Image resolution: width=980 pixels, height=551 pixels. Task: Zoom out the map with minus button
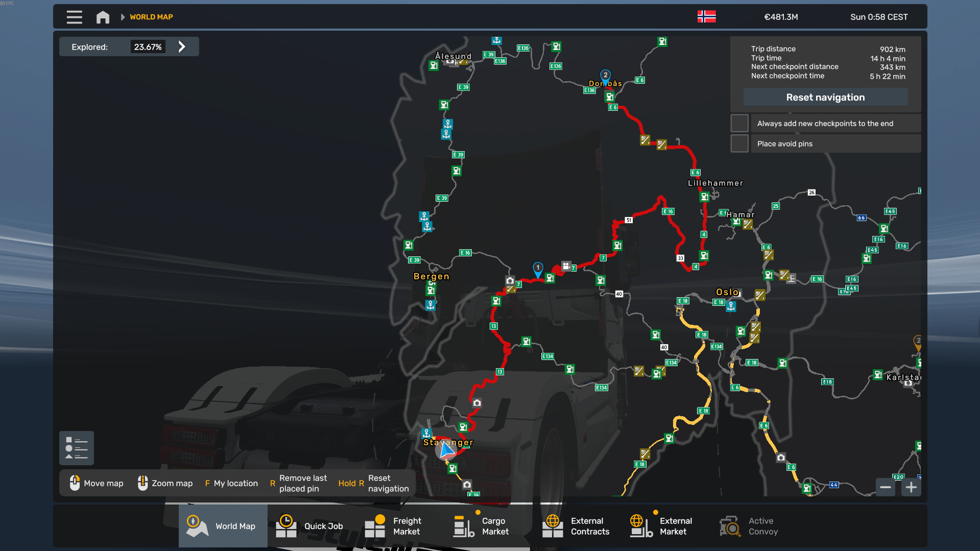coord(886,487)
